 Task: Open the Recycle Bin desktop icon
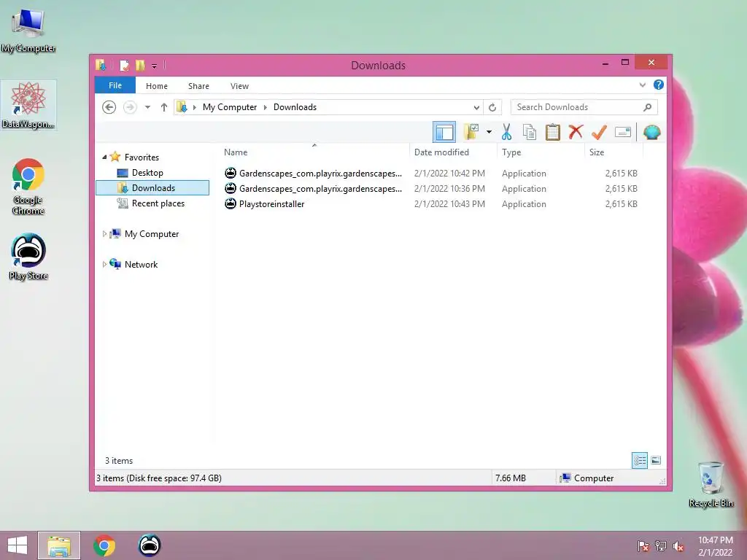click(x=711, y=484)
